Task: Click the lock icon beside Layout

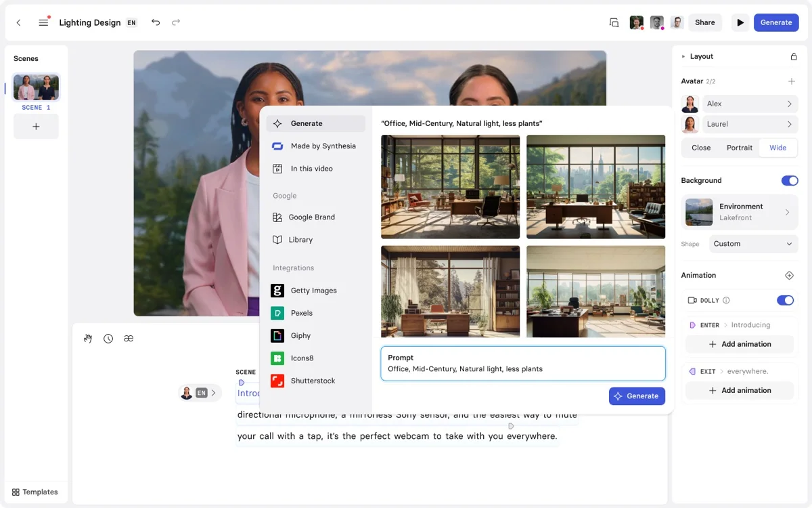Action: (794, 56)
